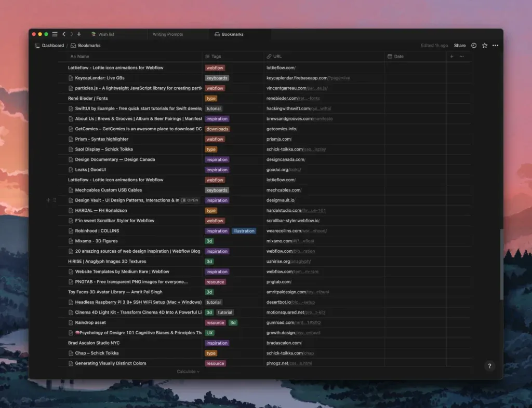Viewport: 532px width, 408px height.
Task: Switch to the Writing Prompts tab
Action: [x=168, y=34]
